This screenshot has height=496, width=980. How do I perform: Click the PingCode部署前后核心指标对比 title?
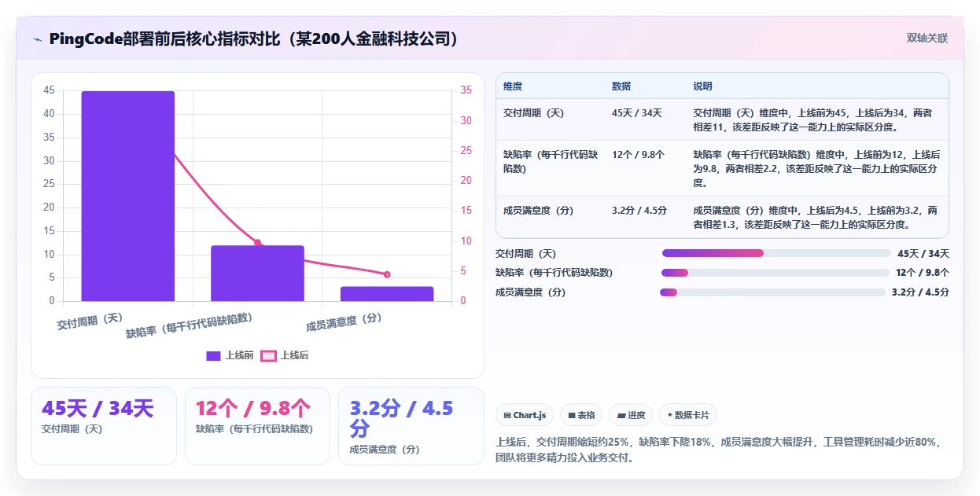tap(253, 39)
